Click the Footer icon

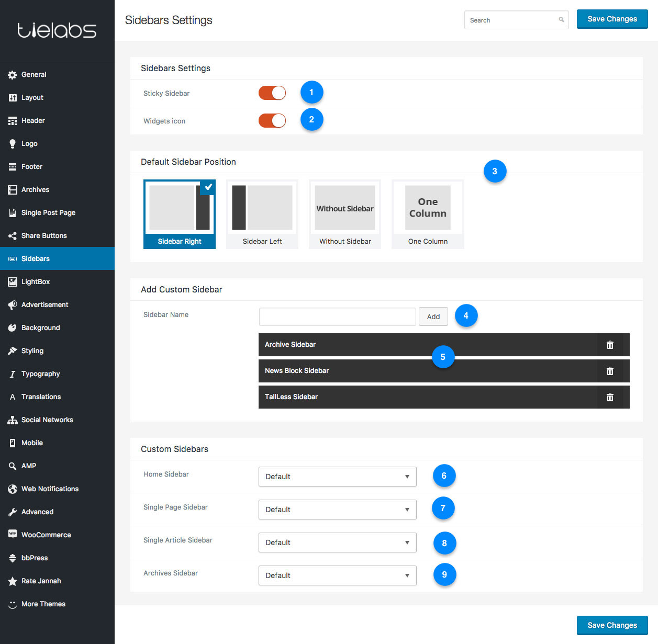pyautogui.click(x=13, y=167)
